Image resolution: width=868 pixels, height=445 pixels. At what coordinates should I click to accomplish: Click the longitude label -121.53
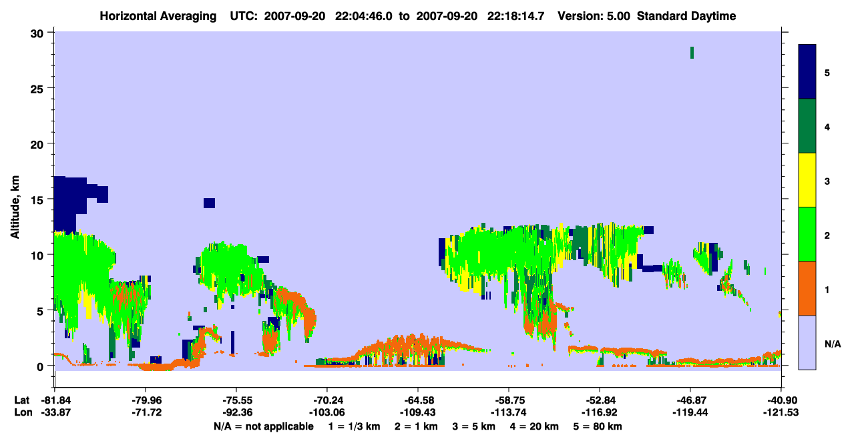coord(781,413)
